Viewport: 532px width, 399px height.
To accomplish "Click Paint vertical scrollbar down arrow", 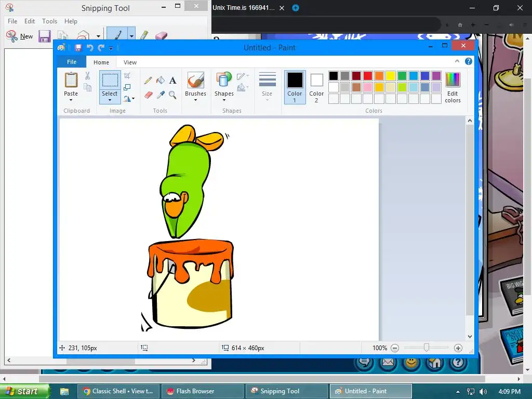I will coord(470,336).
